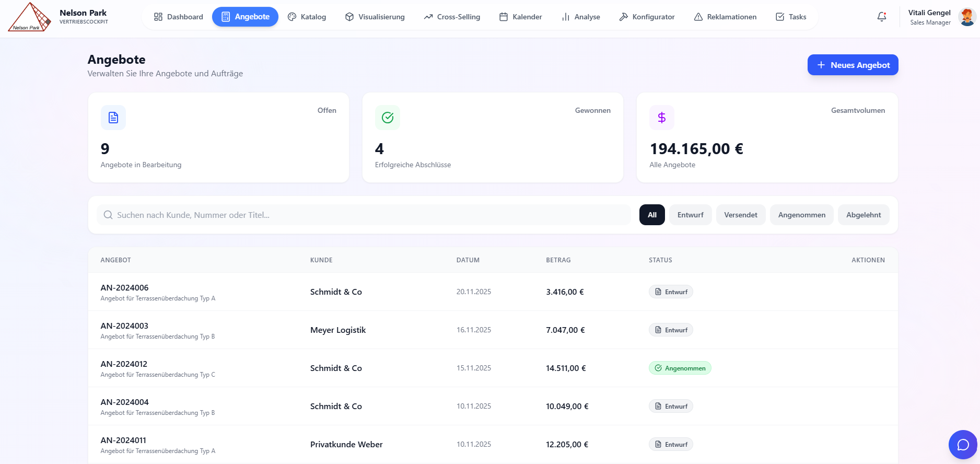Image resolution: width=980 pixels, height=464 pixels.
Task: Click the BETRAG column header
Action: point(558,260)
